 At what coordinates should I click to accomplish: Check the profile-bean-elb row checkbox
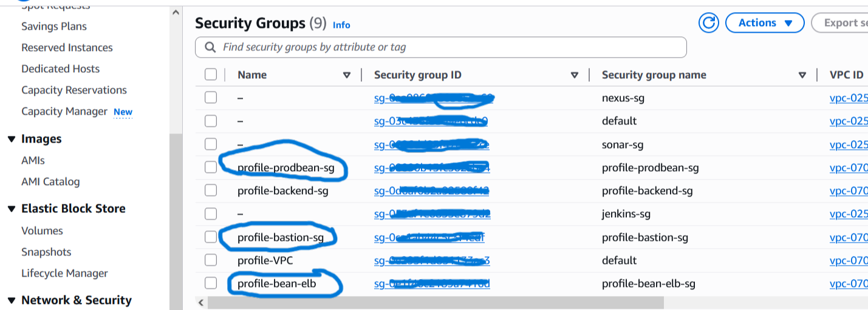click(211, 283)
